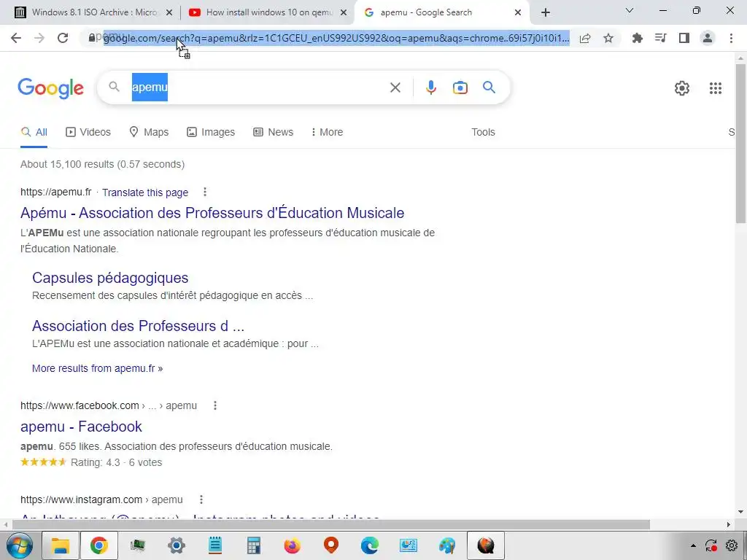Toggle the Chrome side panel icon
This screenshot has height=560, width=747.
click(684, 38)
